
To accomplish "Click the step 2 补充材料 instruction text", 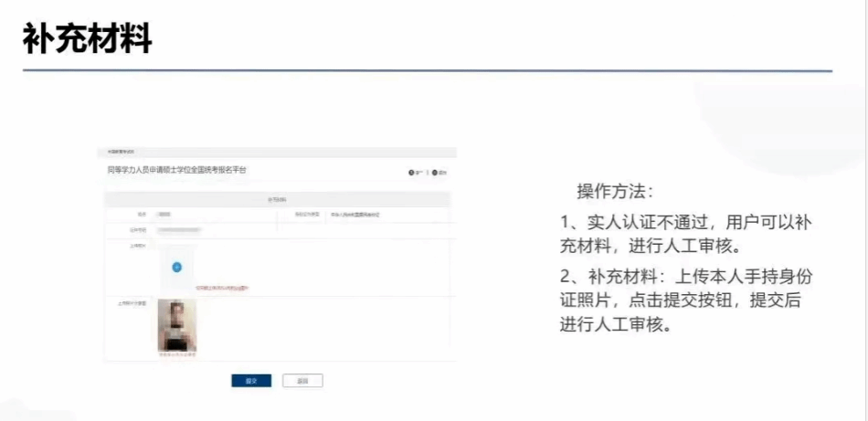I will point(686,300).
